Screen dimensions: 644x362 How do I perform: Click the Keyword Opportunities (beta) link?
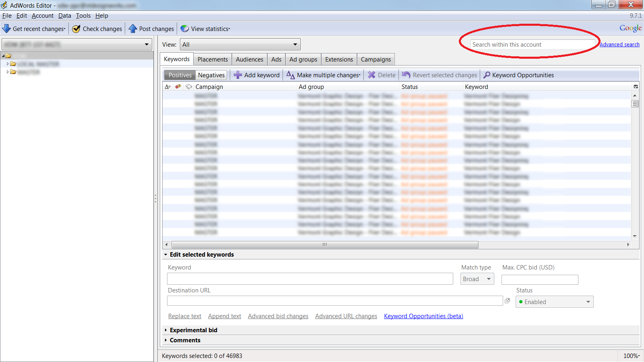click(x=423, y=316)
